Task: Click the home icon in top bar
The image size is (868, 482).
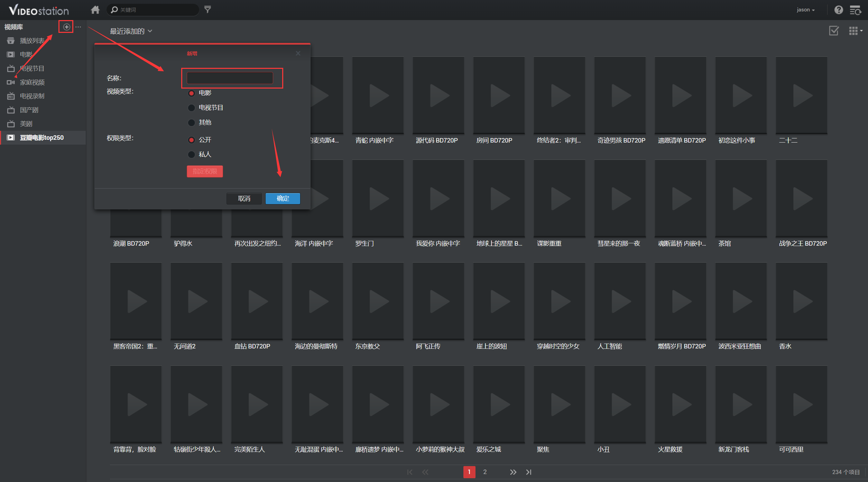Action: click(x=95, y=10)
